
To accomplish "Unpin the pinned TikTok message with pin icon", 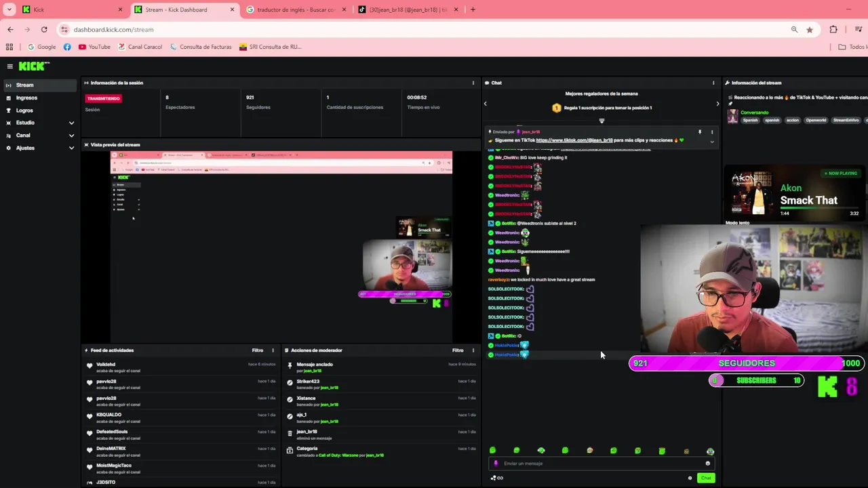I will 700,132.
